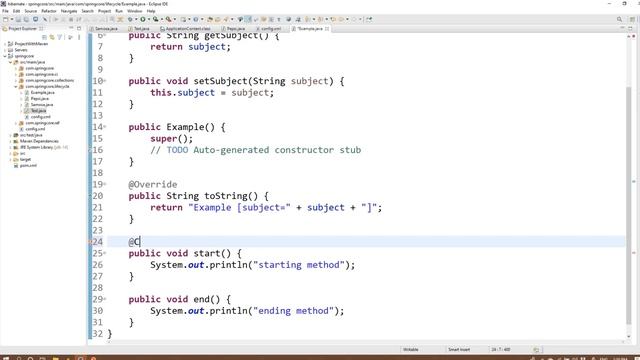Minimize the editor area

622,28
